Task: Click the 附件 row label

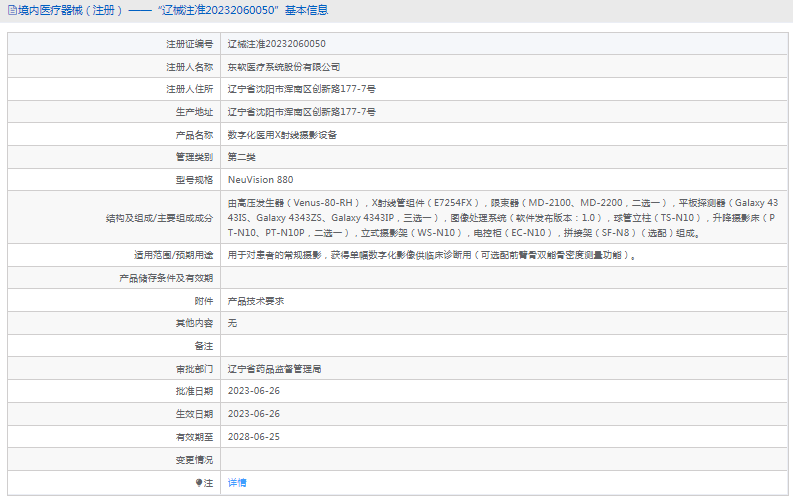Action: tap(204, 301)
